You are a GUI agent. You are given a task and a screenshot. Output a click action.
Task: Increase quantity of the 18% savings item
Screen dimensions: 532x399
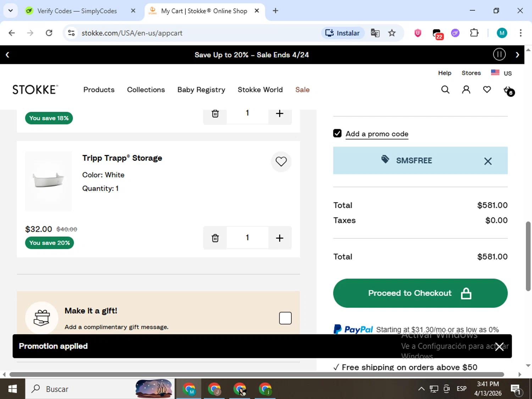pos(279,113)
